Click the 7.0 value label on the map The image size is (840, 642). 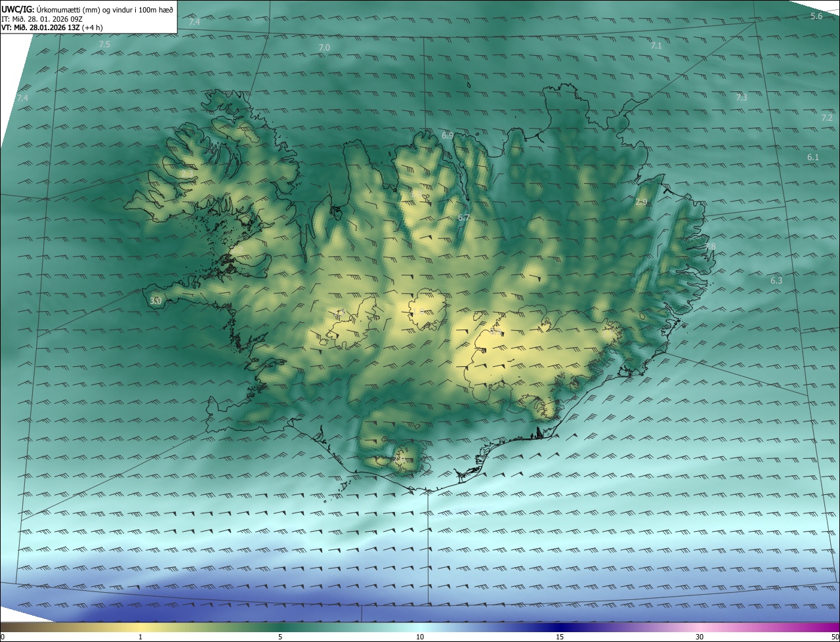pyautogui.click(x=324, y=48)
